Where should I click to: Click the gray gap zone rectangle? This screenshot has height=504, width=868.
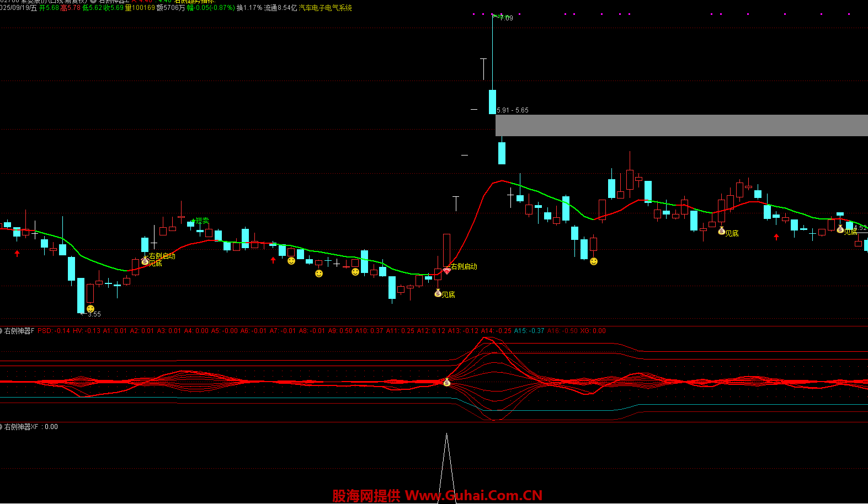pos(681,125)
